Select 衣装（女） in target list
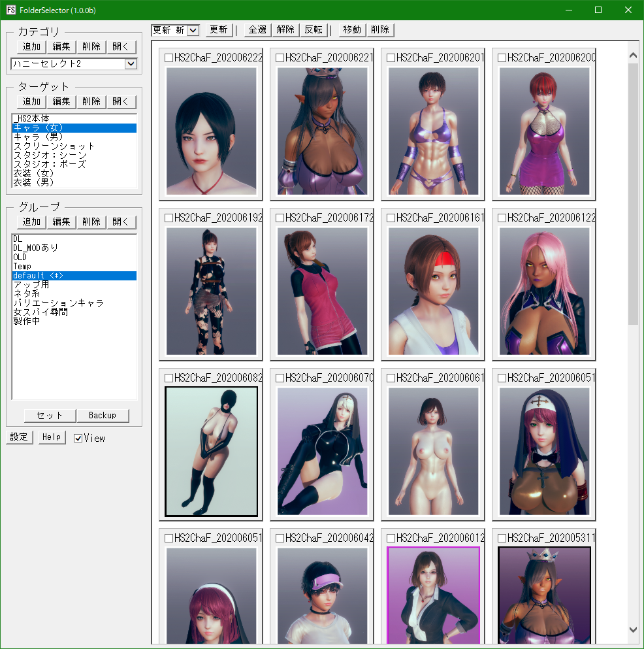The height and width of the screenshot is (649, 644). tap(74, 173)
